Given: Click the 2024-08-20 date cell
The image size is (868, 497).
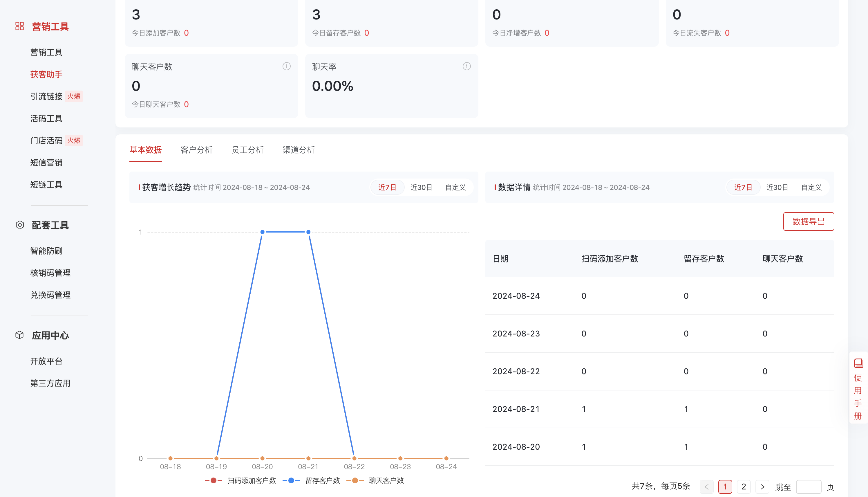Looking at the screenshot, I should pyautogui.click(x=516, y=447).
